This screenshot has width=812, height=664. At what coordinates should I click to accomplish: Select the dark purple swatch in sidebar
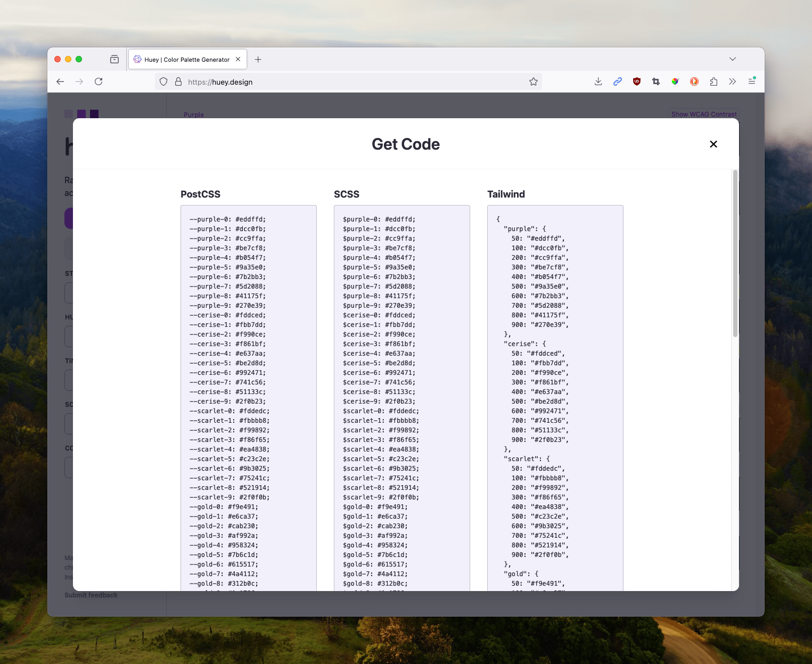coord(94,113)
